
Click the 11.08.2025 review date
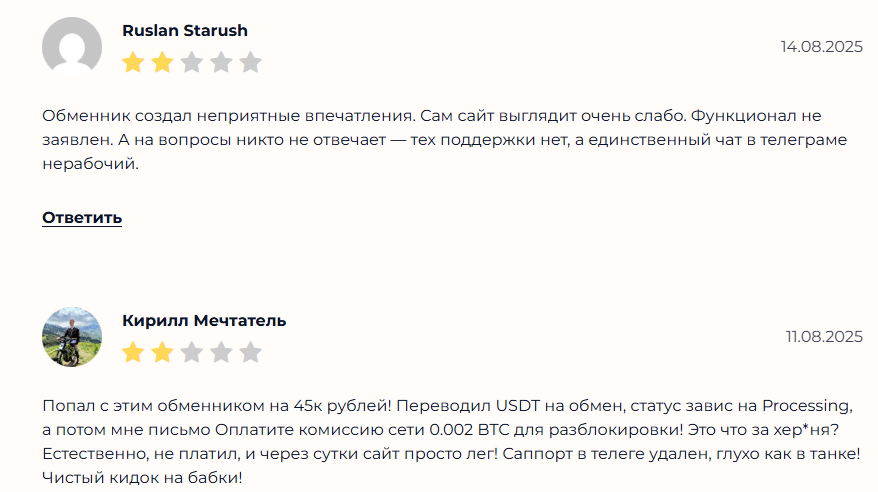click(x=823, y=337)
